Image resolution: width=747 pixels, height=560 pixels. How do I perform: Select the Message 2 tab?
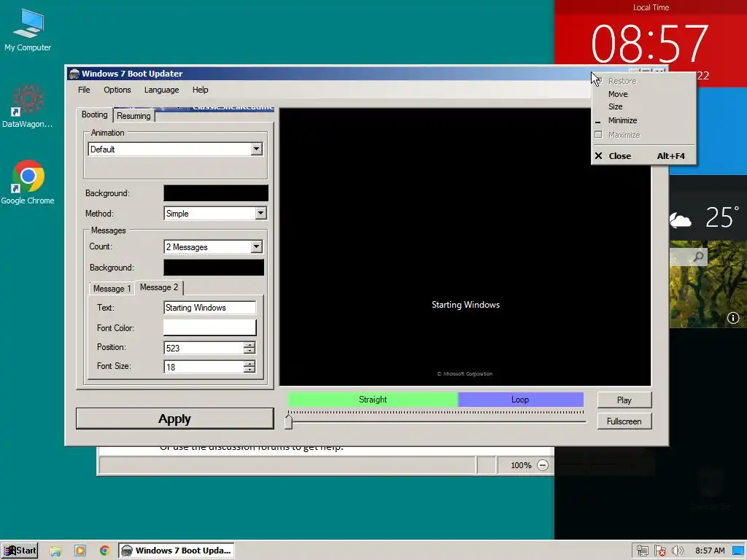[x=159, y=287]
